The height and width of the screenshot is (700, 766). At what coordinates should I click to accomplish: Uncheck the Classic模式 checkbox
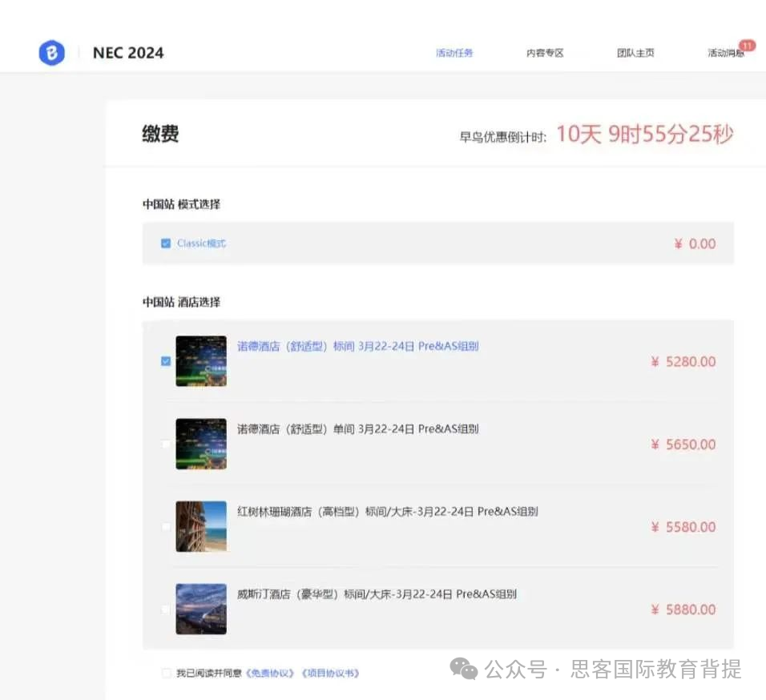[166, 243]
